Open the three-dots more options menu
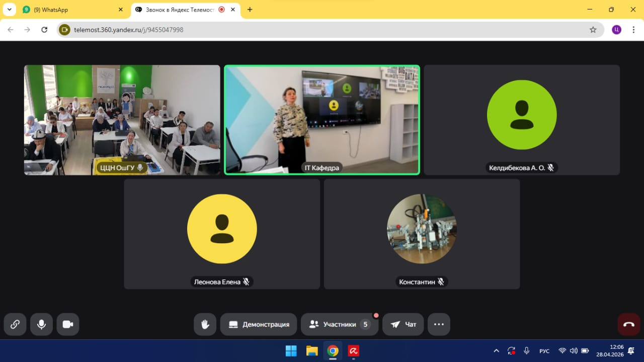This screenshot has height=362, width=644. (439, 324)
